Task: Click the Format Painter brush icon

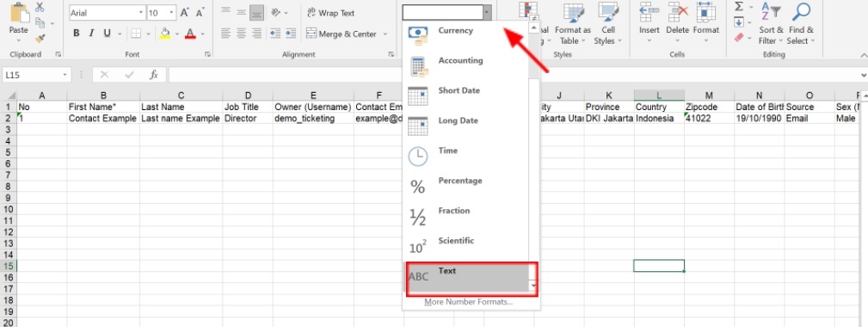Action: pos(40,38)
